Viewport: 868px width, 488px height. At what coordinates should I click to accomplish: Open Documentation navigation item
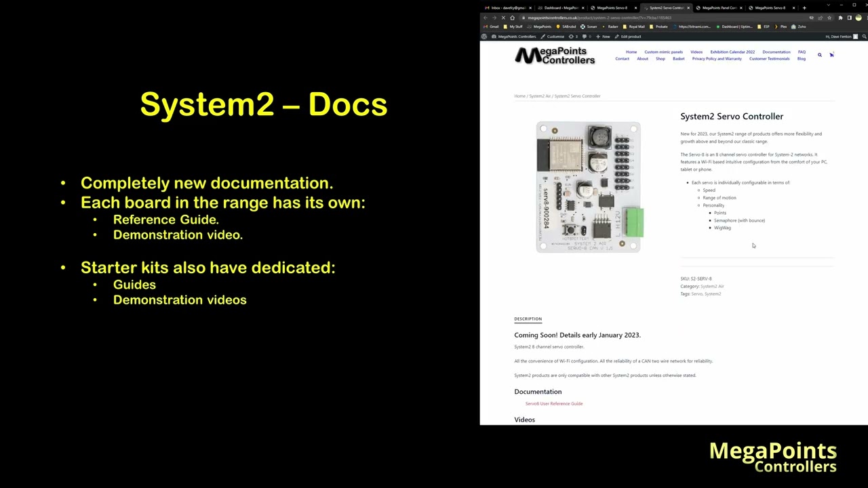[776, 52]
